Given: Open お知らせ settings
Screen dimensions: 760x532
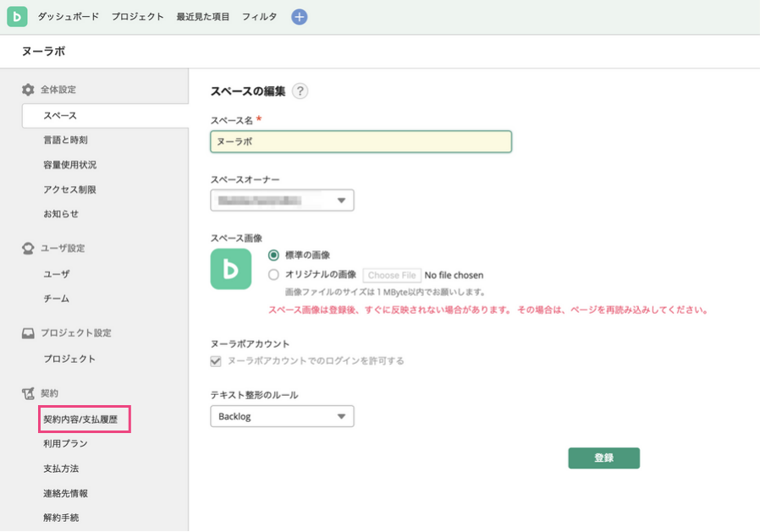Looking at the screenshot, I should coord(61,214).
